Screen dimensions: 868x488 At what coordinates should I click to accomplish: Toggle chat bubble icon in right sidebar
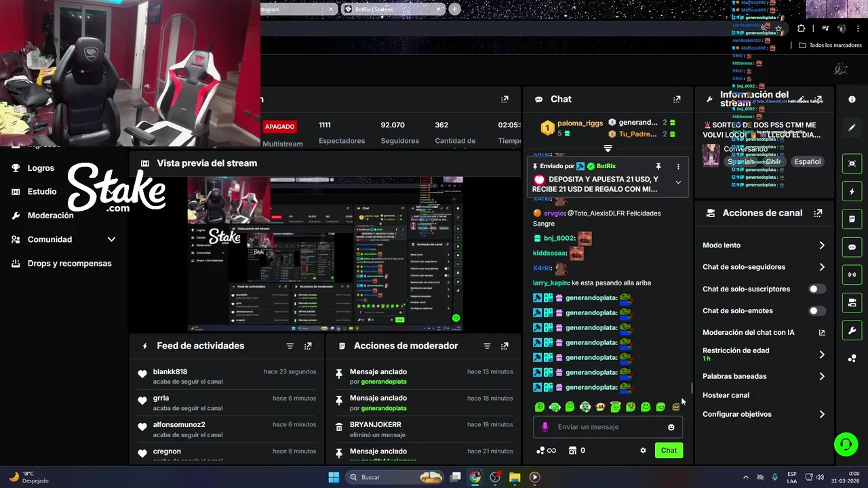tap(852, 247)
